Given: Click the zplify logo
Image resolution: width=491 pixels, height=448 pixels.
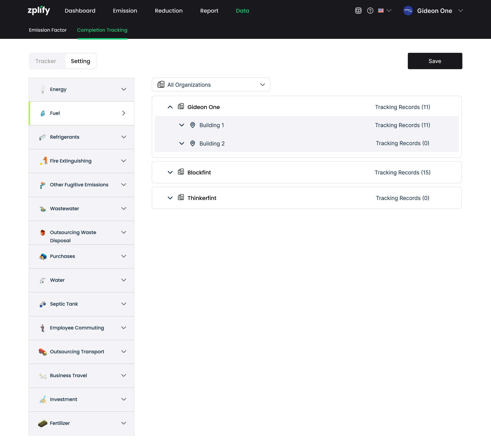Looking at the screenshot, I should (x=39, y=10).
